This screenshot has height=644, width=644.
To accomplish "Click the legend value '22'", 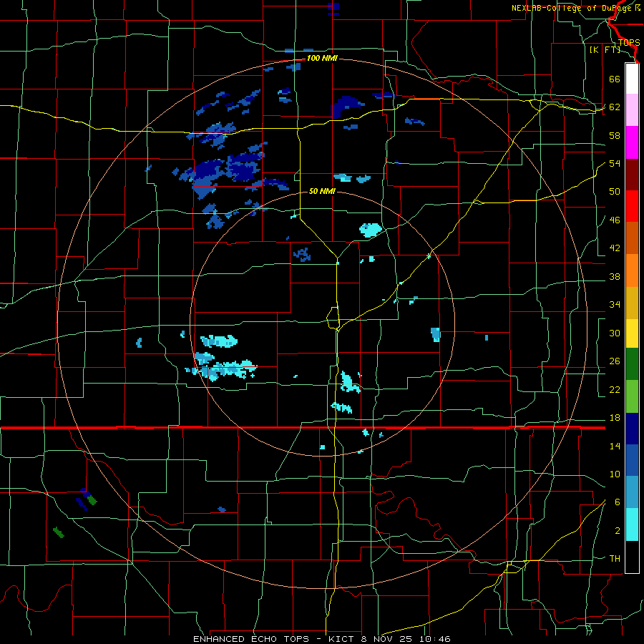I will click(x=615, y=390).
